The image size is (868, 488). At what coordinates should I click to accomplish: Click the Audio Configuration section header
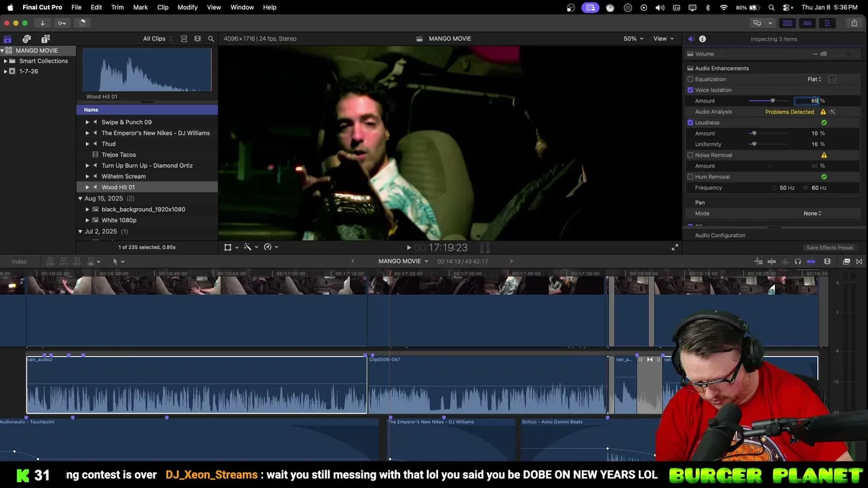720,235
